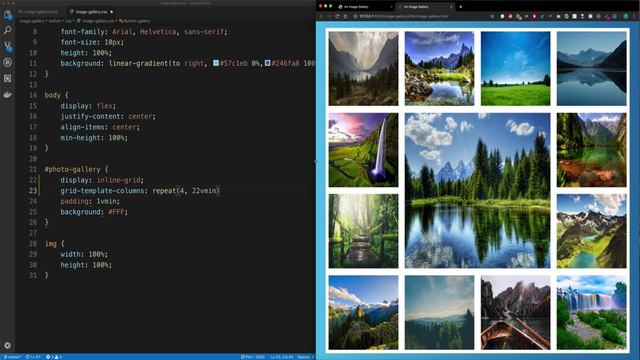The width and height of the screenshot is (640, 360).
Task: Place cursor on line number 23
Action: 33,191
